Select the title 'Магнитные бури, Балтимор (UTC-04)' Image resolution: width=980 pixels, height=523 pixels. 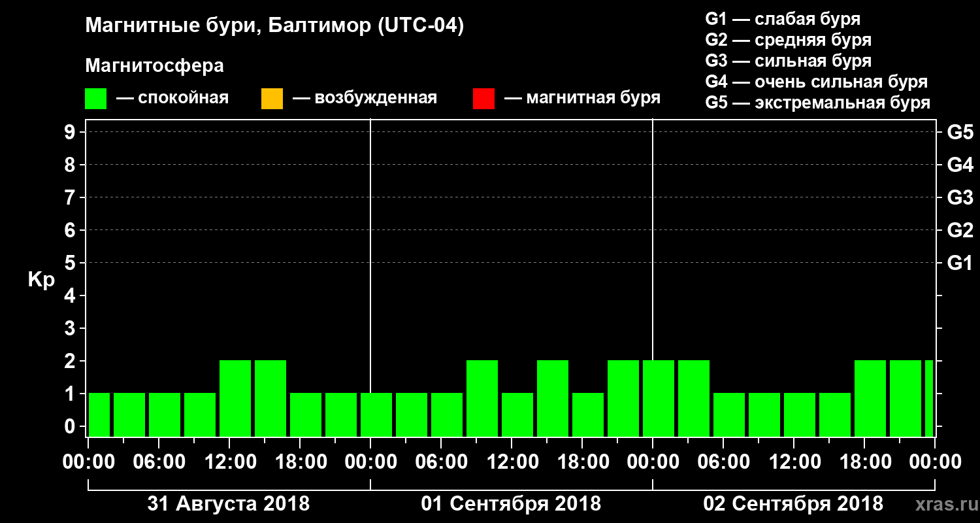(x=274, y=26)
